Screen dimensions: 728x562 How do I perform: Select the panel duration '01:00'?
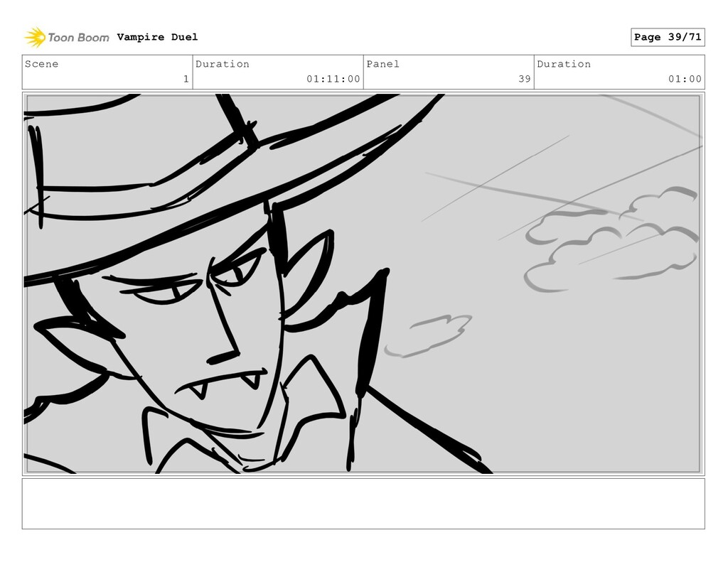[x=685, y=79]
